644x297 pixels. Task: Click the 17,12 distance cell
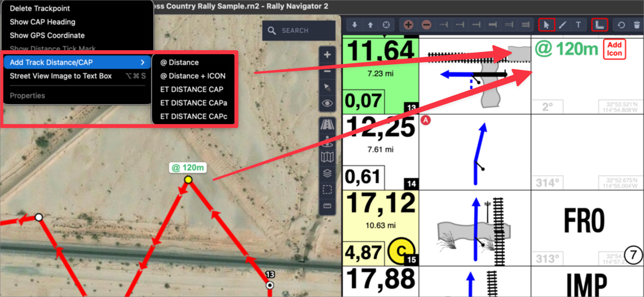pyautogui.click(x=380, y=228)
